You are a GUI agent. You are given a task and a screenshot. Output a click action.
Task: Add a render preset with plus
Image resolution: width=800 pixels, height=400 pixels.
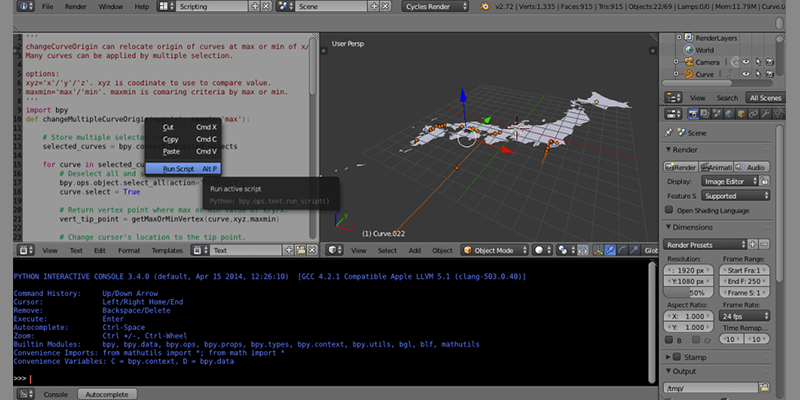(x=753, y=244)
